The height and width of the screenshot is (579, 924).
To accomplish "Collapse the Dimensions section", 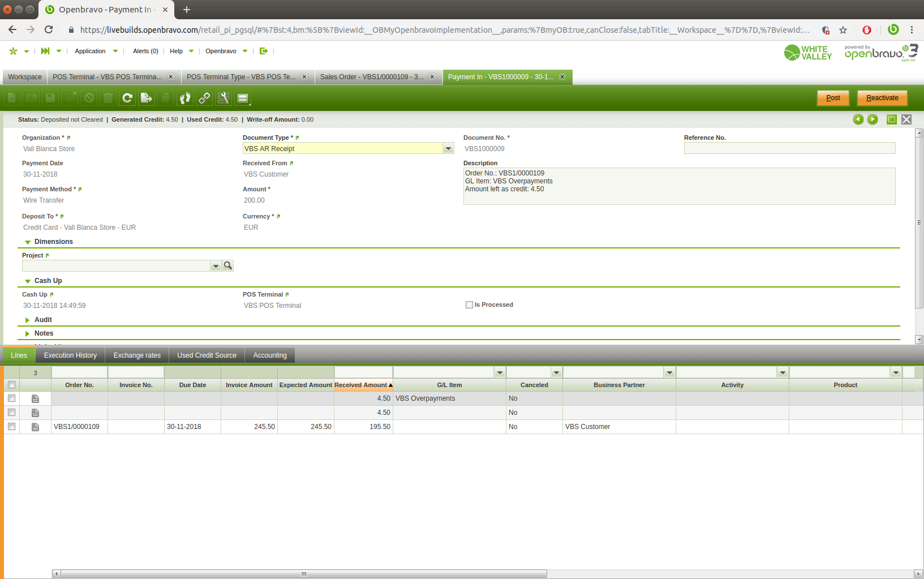I will point(28,242).
